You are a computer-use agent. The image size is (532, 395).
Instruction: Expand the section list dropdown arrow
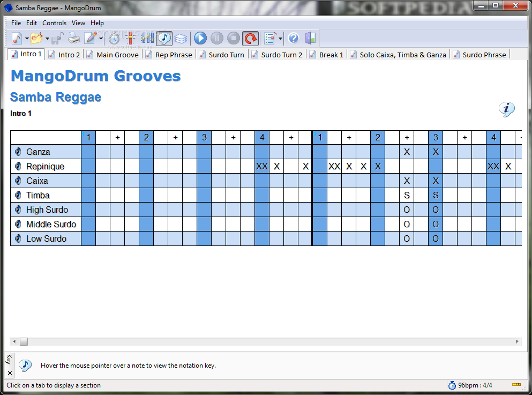click(x=280, y=39)
